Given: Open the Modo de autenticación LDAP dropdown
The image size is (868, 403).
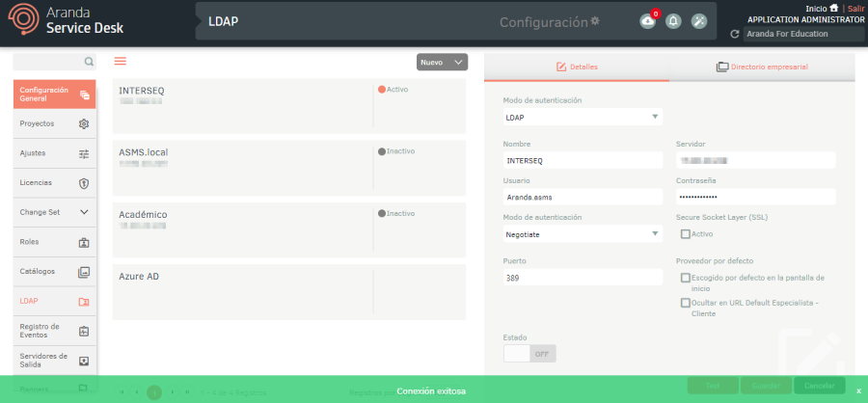Looking at the screenshot, I should tap(583, 117).
